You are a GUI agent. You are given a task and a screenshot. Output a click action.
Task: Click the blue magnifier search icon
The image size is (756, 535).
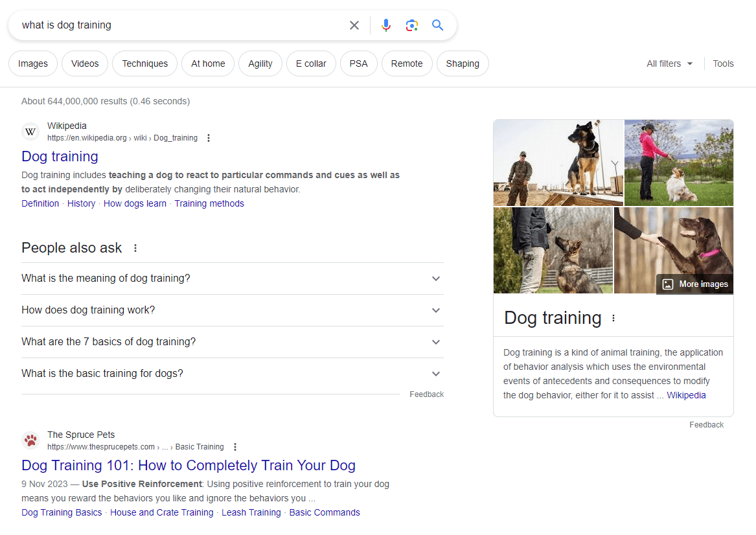[x=437, y=25]
